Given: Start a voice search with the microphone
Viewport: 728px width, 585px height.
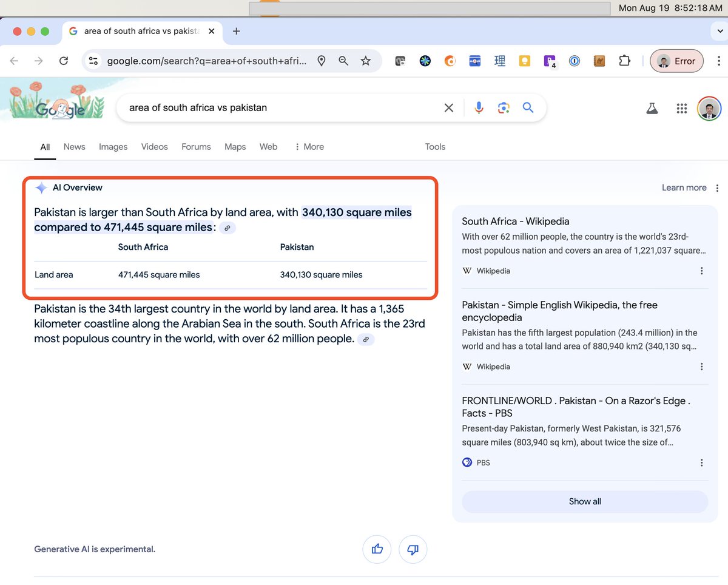Looking at the screenshot, I should (479, 107).
